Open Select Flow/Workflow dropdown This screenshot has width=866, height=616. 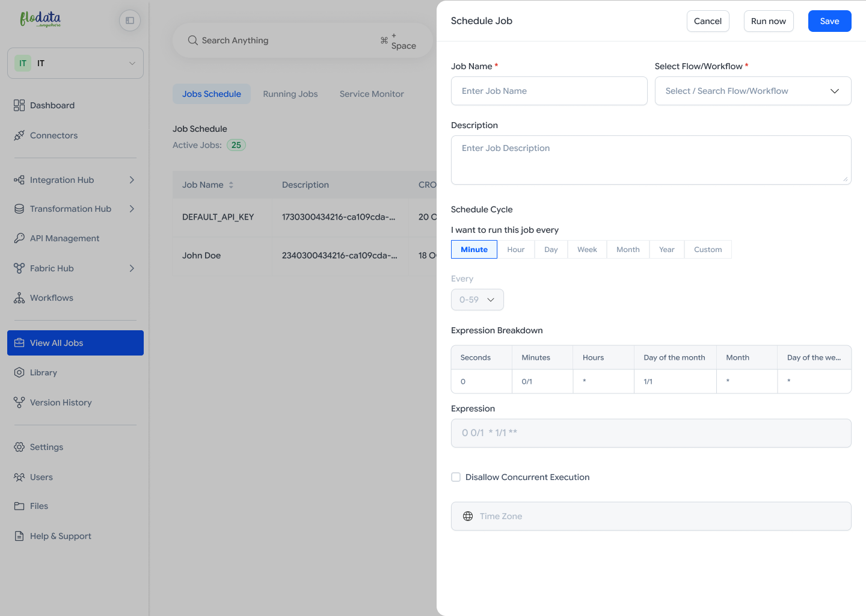[x=752, y=91]
